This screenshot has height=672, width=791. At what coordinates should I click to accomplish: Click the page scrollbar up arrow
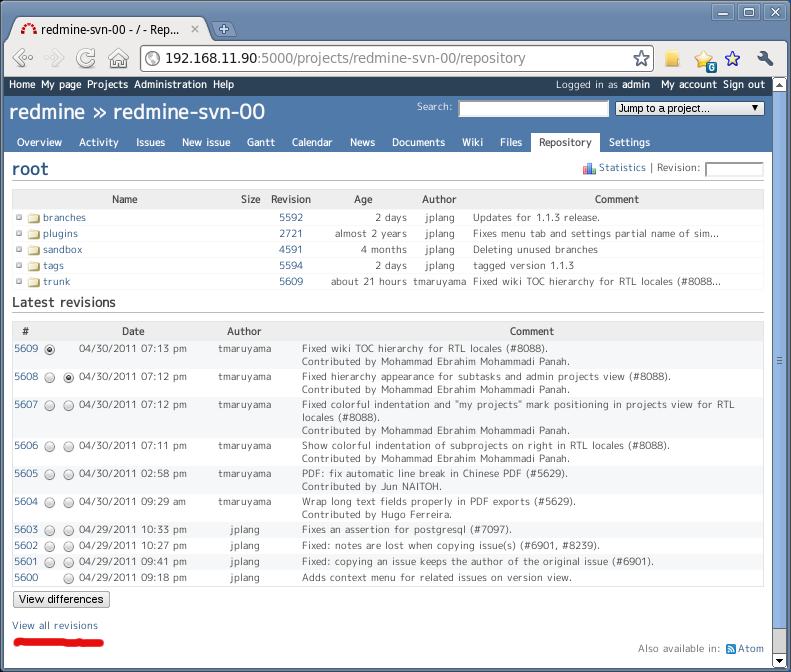click(x=779, y=84)
